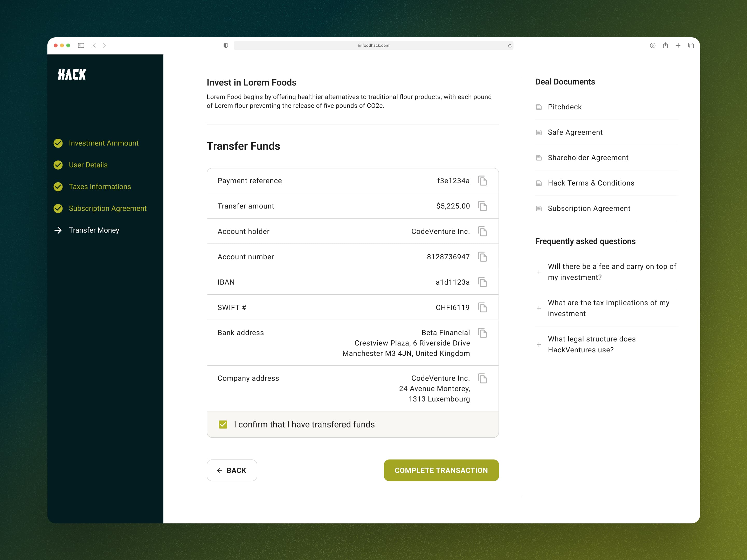Click the Transfer Funds heading
This screenshot has width=747, height=560.
point(244,146)
